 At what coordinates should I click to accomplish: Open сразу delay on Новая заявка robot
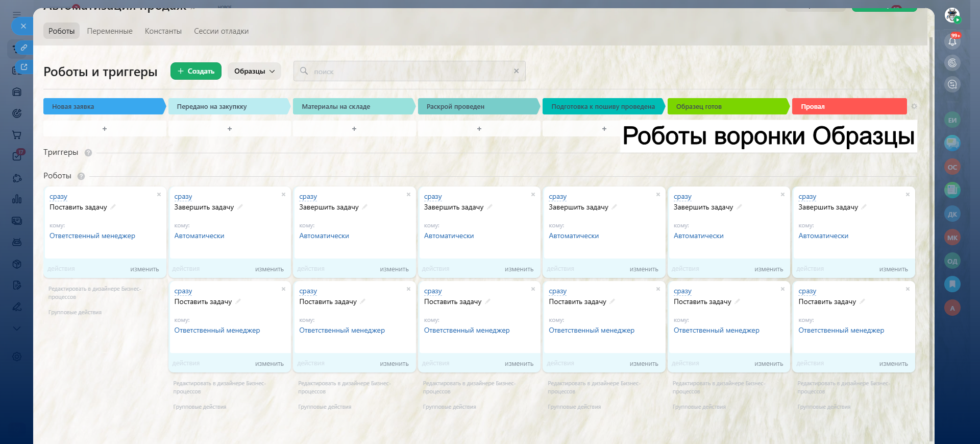(x=58, y=196)
